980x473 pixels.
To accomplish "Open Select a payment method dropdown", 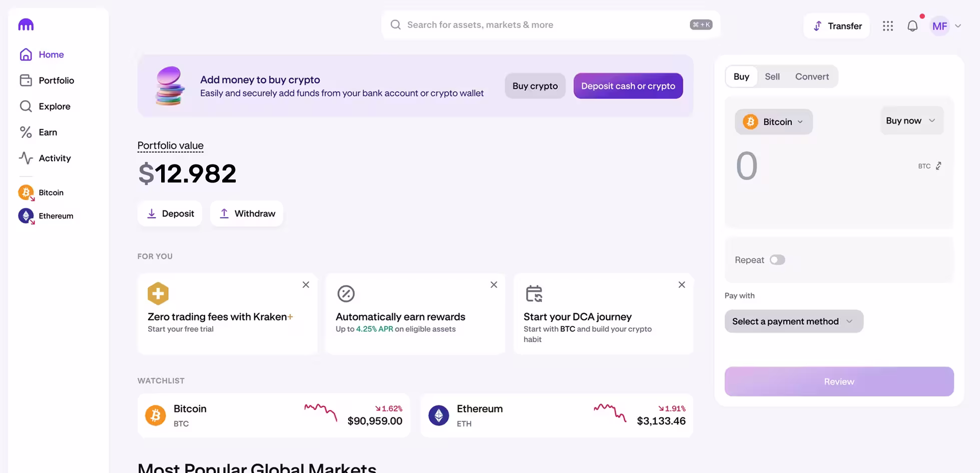I will pyautogui.click(x=794, y=321).
